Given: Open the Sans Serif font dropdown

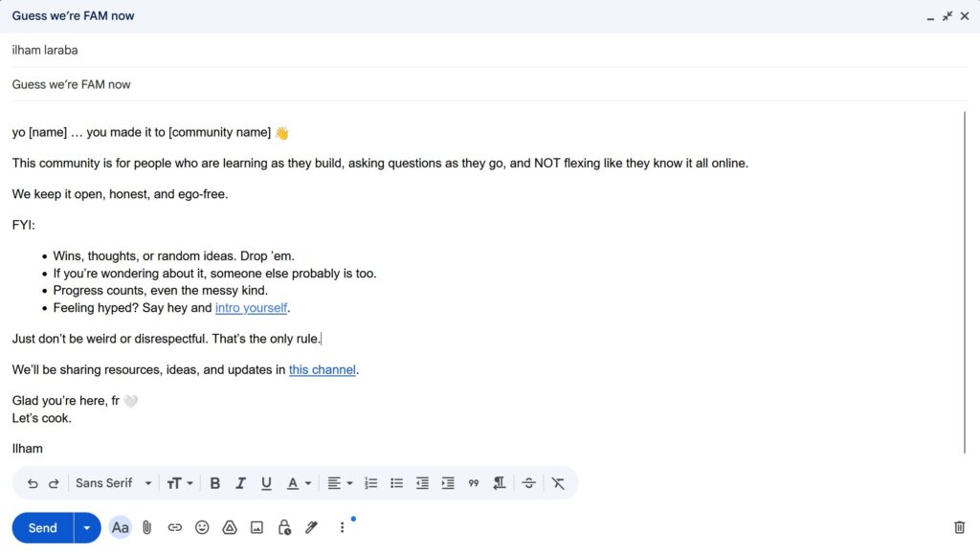Looking at the screenshot, I should click(x=113, y=484).
